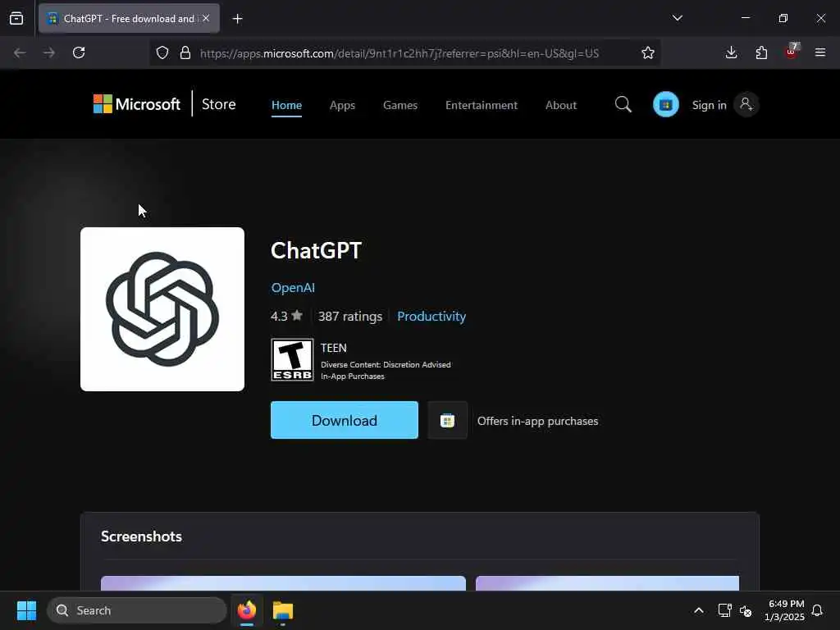Viewport: 840px width, 630px height.
Task: Bookmark this page with star
Action: coord(648,52)
